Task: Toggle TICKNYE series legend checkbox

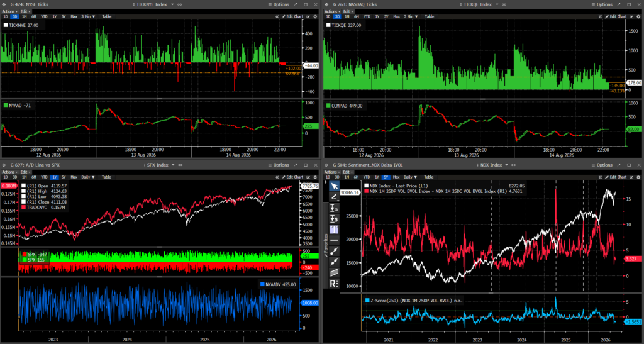Action: pyautogui.click(x=6, y=25)
